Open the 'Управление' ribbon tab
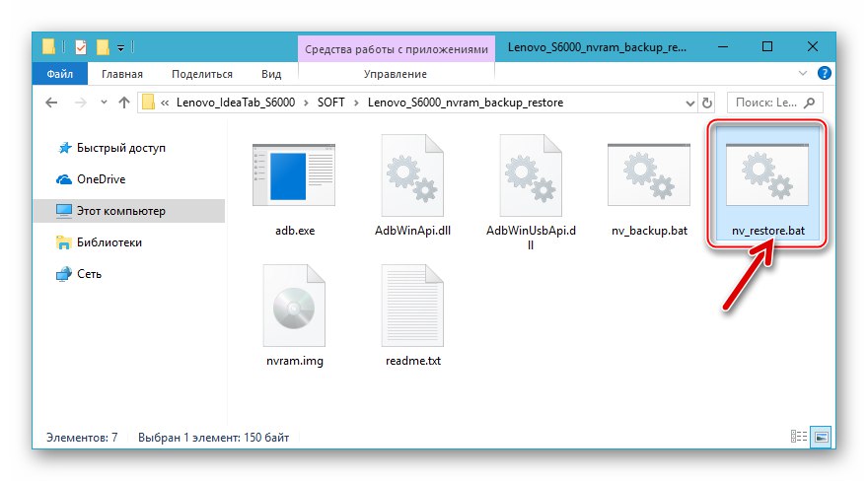The image size is (868, 481). [396, 74]
